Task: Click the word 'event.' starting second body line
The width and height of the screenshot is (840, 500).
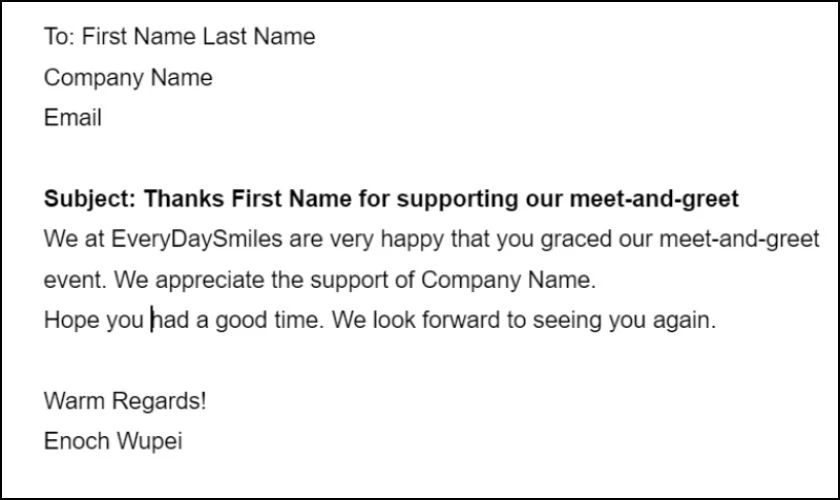Action: [75, 280]
